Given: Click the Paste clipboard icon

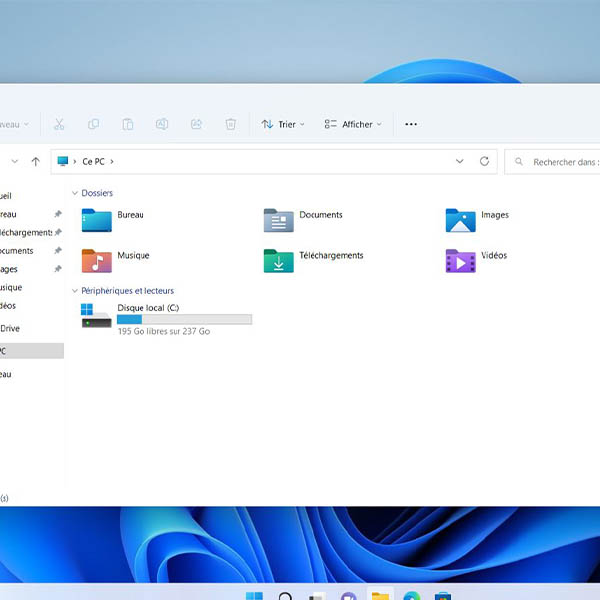Looking at the screenshot, I should [128, 124].
